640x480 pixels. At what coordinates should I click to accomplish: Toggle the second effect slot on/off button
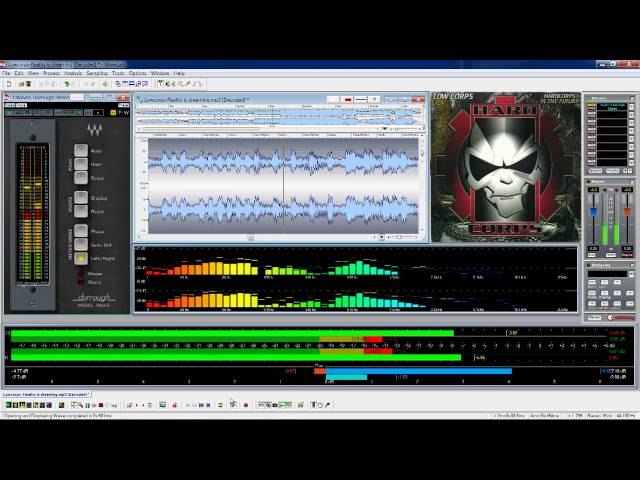click(x=591, y=116)
